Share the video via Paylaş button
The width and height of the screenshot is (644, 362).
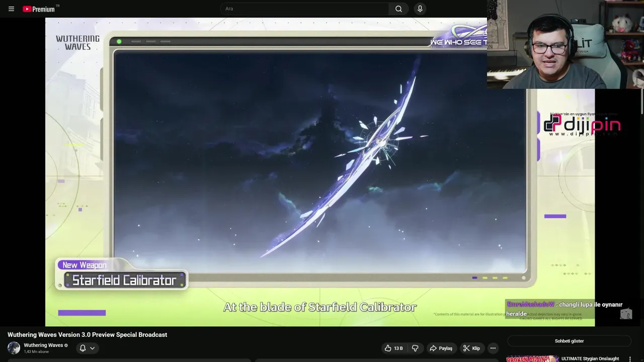[x=441, y=348]
